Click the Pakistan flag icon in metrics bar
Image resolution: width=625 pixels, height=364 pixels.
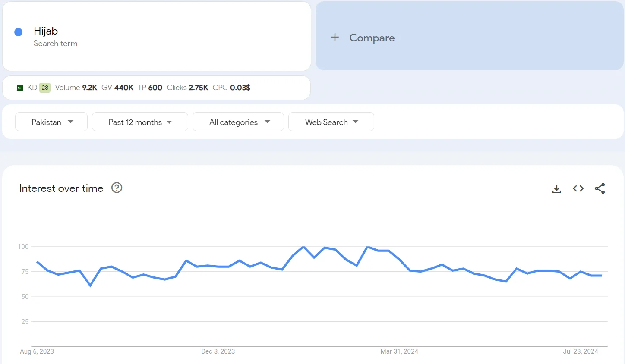pyautogui.click(x=20, y=87)
